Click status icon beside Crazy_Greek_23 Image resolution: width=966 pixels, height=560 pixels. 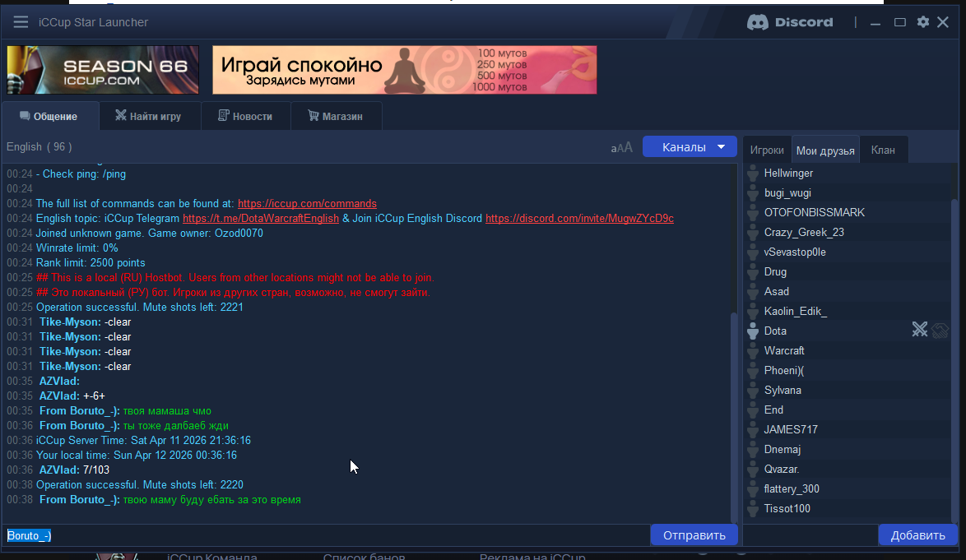(x=753, y=233)
